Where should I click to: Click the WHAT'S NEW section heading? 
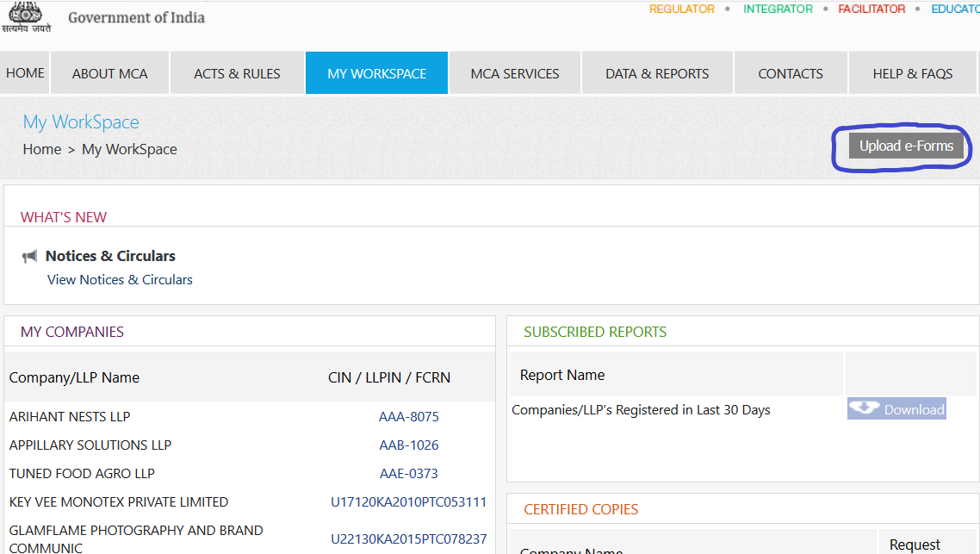[63, 217]
